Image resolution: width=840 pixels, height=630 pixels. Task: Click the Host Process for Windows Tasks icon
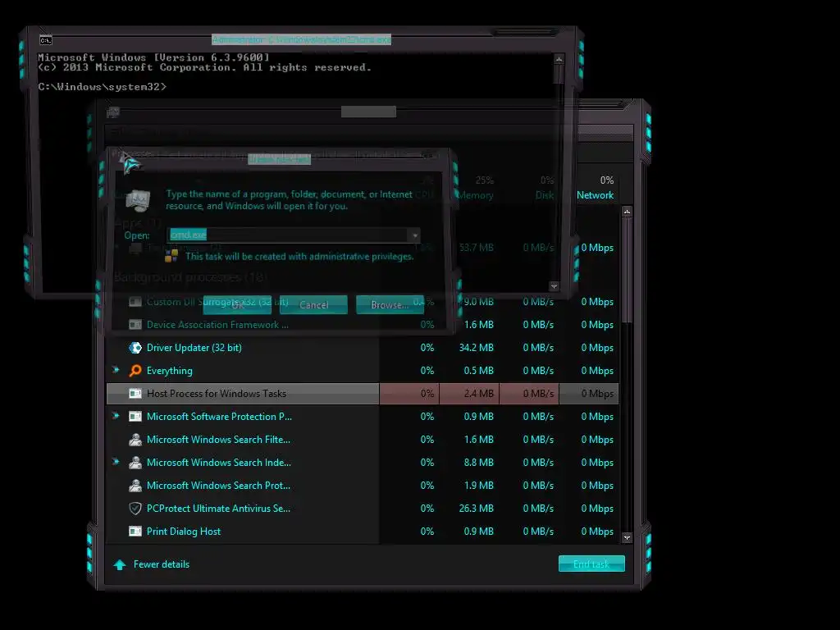135,394
